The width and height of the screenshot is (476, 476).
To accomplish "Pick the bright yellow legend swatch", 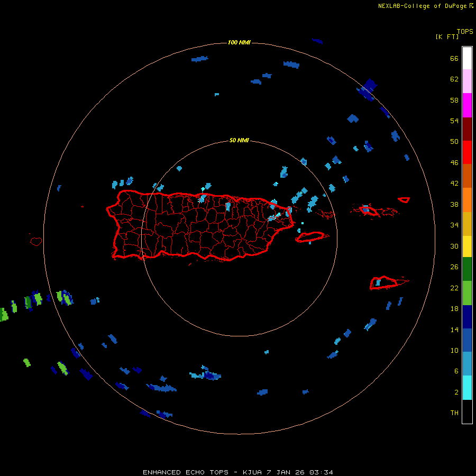I will pyautogui.click(x=467, y=246).
